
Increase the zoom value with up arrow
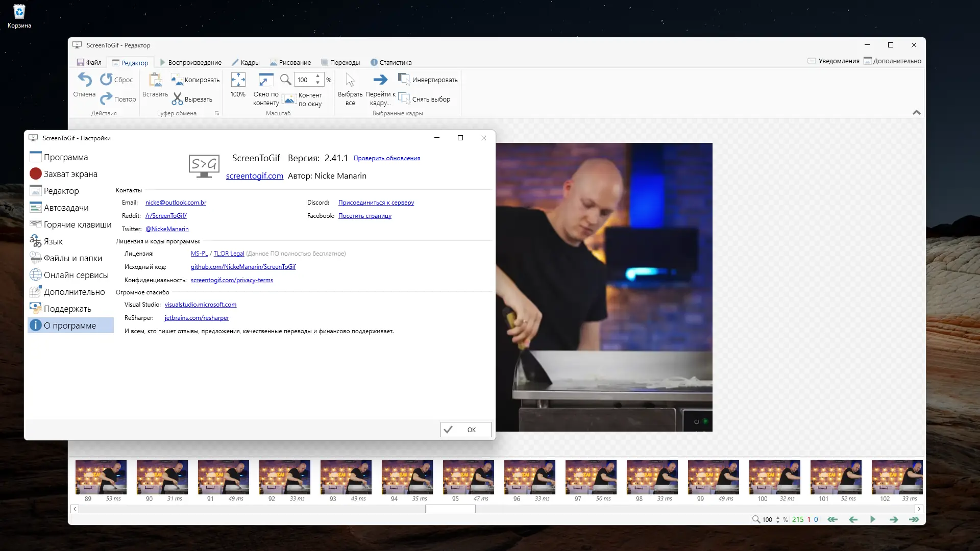pos(317,76)
